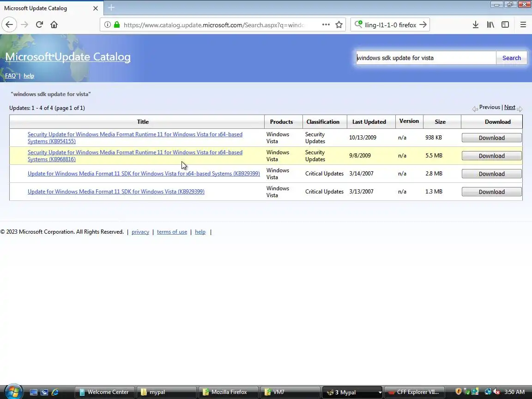Click the green padlock security icon

(x=117, y=25)
